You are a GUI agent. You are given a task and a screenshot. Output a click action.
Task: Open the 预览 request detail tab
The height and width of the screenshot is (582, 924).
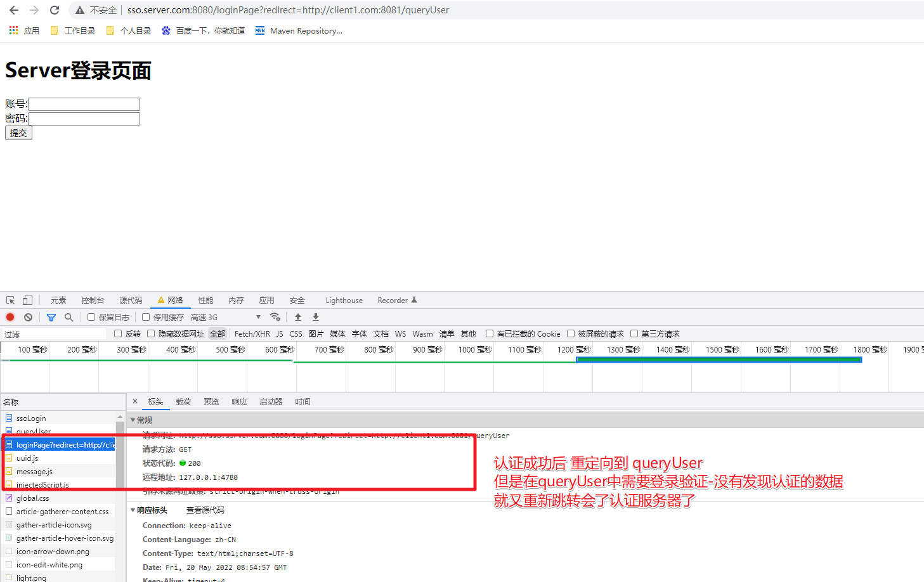pos(211,402)
